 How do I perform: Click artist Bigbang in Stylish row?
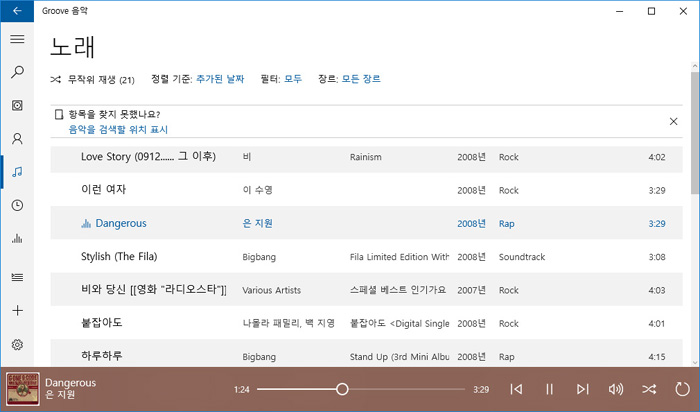point(259,257)
